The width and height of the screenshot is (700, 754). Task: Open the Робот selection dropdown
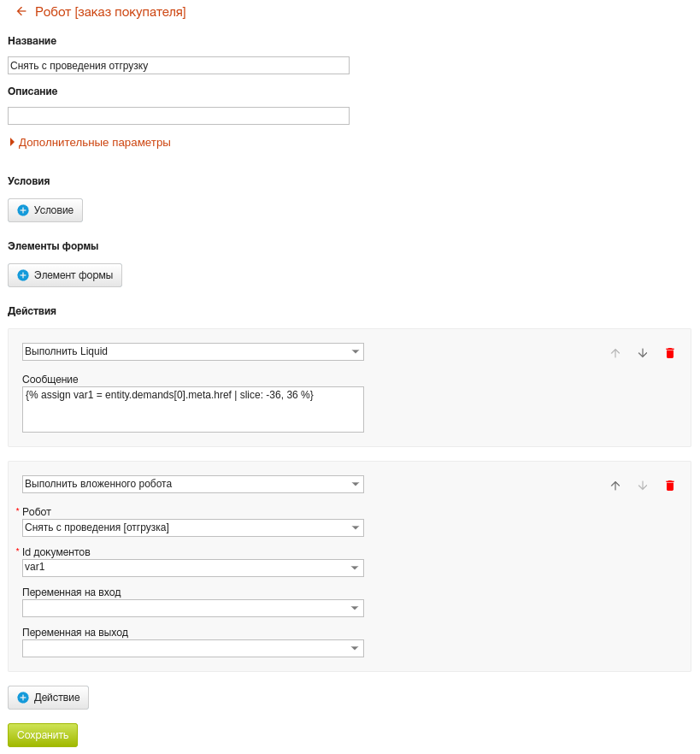[x=193, y=527]
